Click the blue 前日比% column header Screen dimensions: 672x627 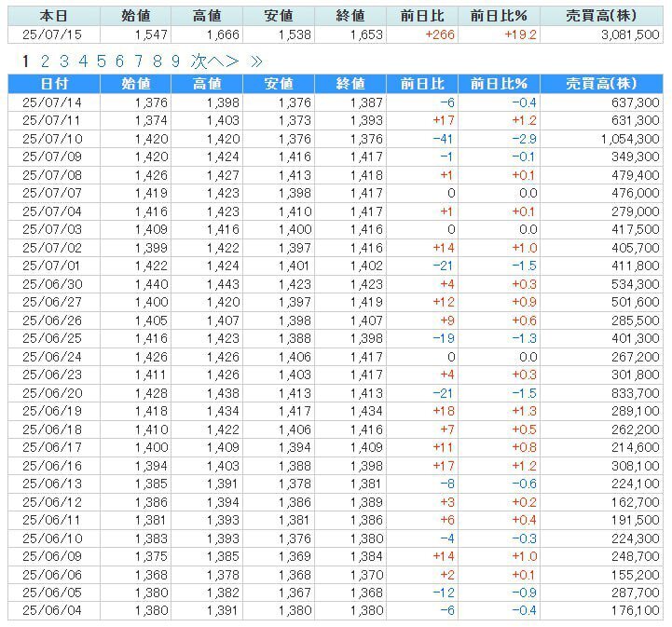click(x=499, y=84)
